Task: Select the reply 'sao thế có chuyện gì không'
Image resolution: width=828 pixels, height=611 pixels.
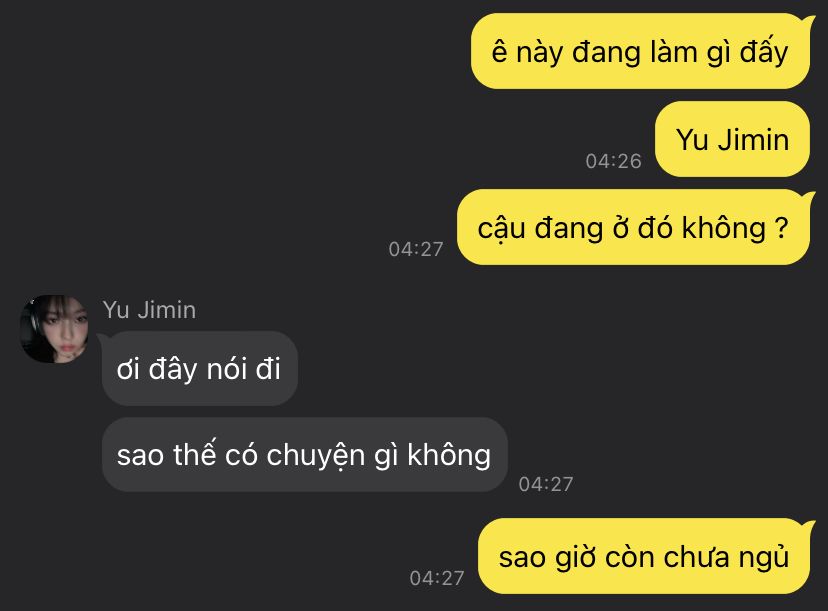Action: 305,455
